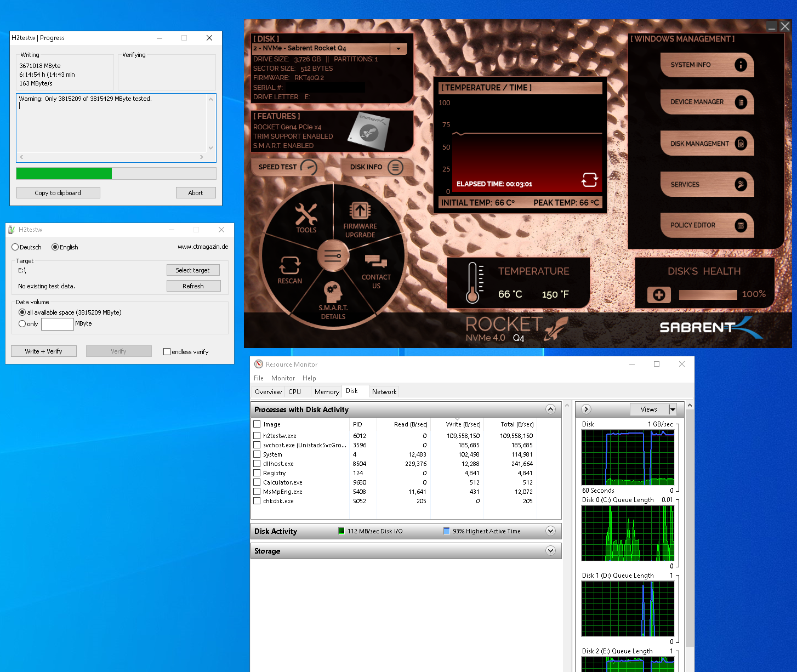Open the Views dropdown arrow
Viewport: 797px width, 672px height.
[673, 409]
